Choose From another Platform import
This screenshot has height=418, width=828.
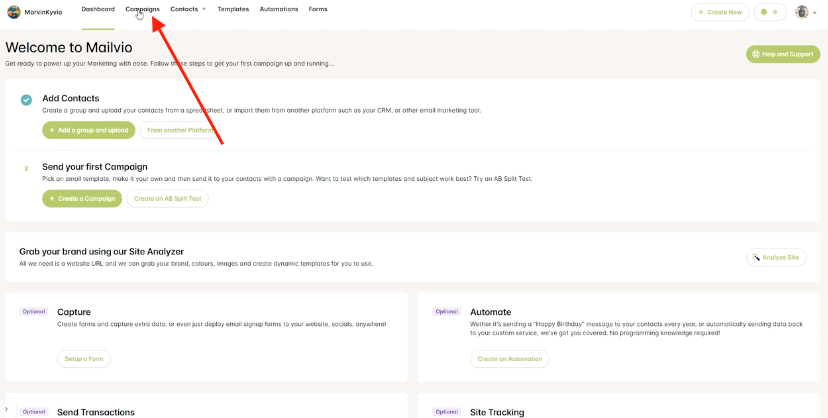(x=180, y=130)
